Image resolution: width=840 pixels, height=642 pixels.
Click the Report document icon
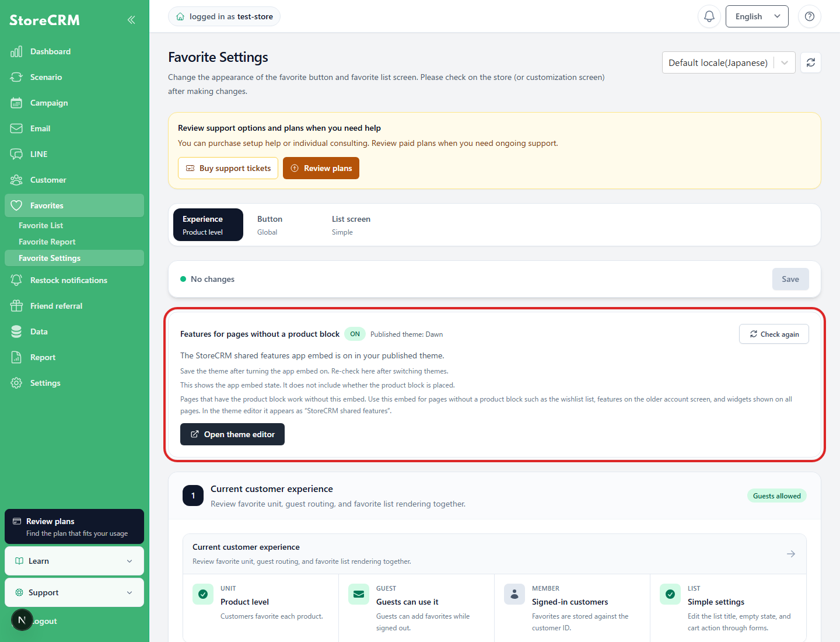coord(16,357)
